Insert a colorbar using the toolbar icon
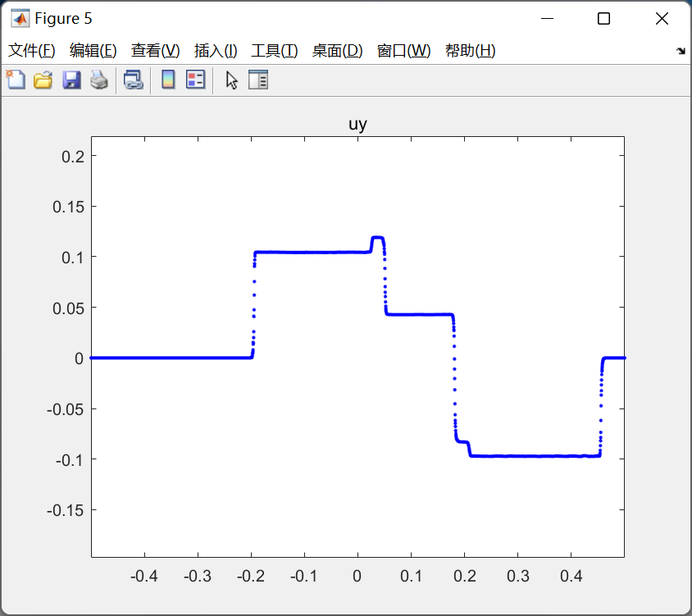The height and width of the screenshot is (616, 692). click(x=168, y=80)
